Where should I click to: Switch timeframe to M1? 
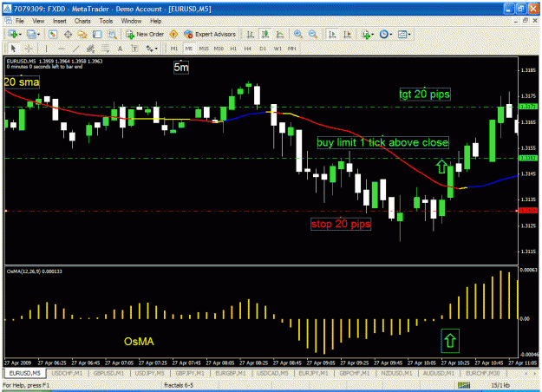(173, 49)
